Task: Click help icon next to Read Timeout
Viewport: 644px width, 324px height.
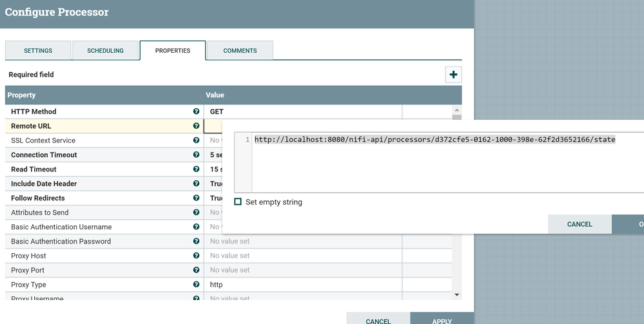Action: [x=196, y=169]
